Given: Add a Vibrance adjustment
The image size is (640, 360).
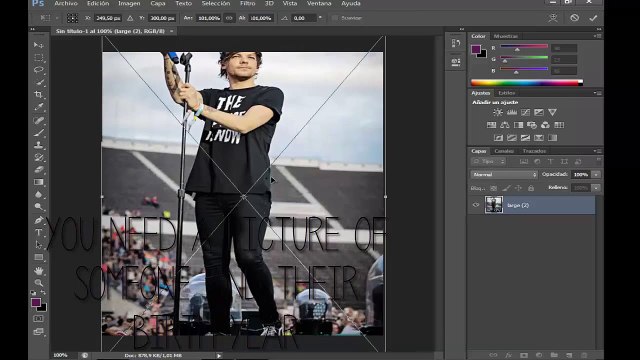Looking at the screenshot, I should click(552, 112).
